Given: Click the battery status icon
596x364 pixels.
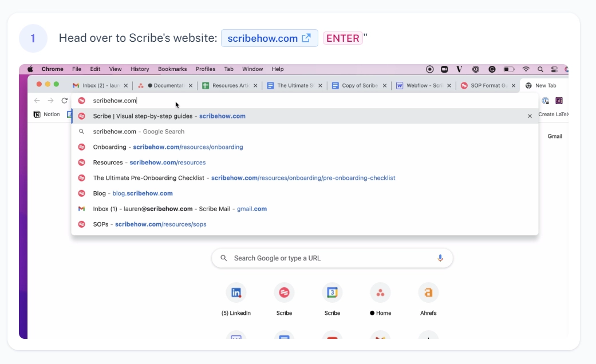Looking at the screenshot, I should 508,69.
